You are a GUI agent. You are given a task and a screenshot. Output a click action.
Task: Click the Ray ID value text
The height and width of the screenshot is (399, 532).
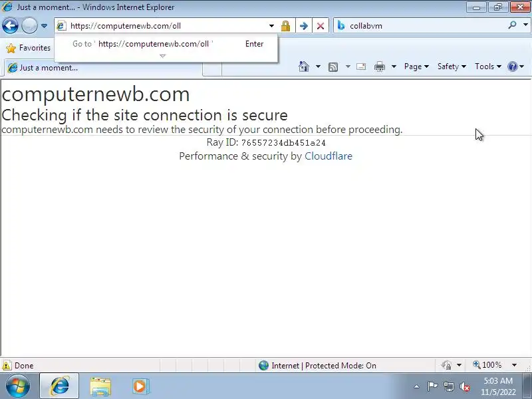click(283, 143)
